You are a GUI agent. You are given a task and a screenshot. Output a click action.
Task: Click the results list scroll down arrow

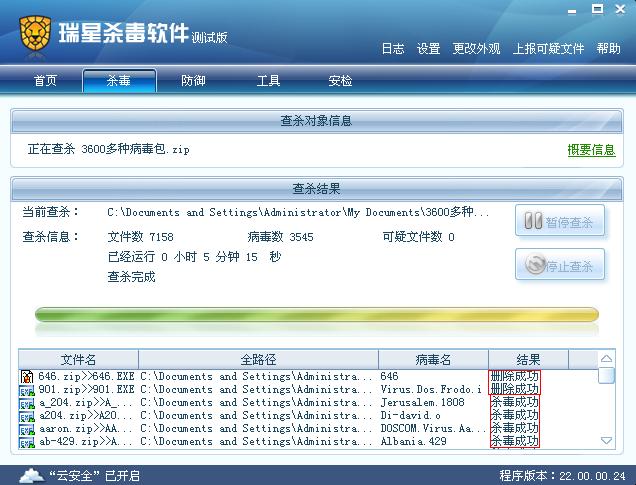(606, 441)
